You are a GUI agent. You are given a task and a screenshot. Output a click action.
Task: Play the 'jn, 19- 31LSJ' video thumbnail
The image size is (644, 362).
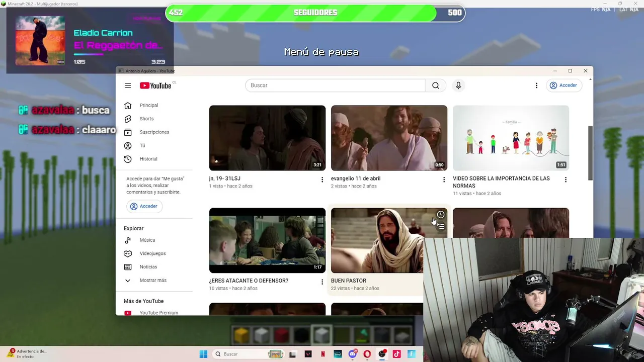coord(267,138)
